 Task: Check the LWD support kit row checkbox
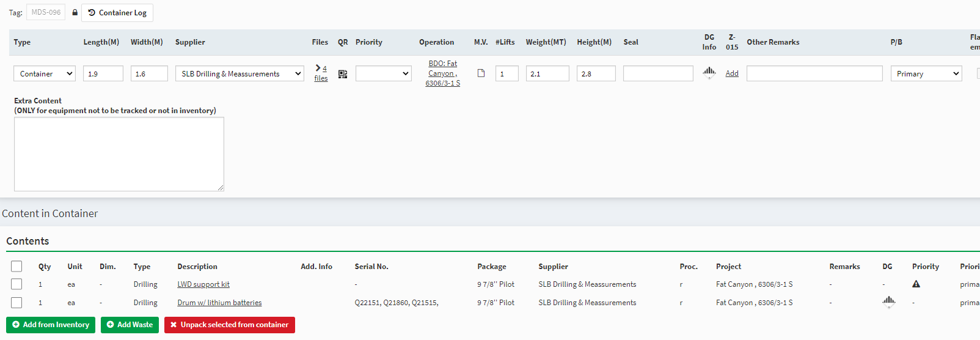tap(16, 284)
